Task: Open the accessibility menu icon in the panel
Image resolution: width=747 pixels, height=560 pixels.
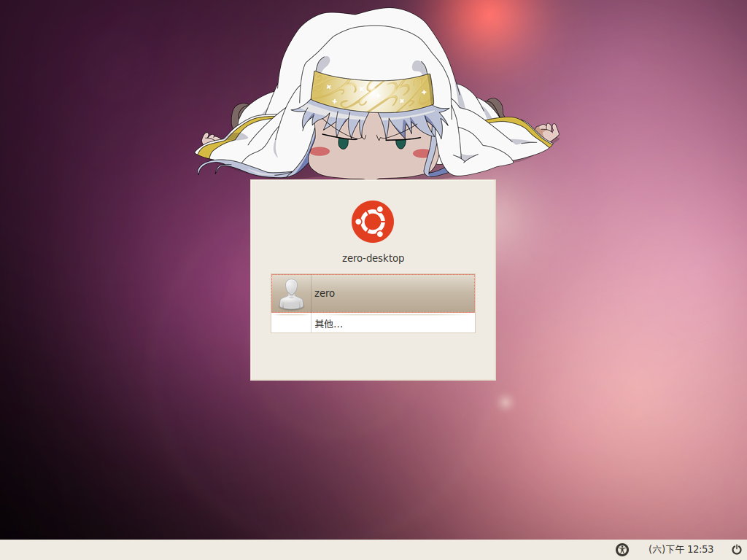Action: tap(622, 550)
